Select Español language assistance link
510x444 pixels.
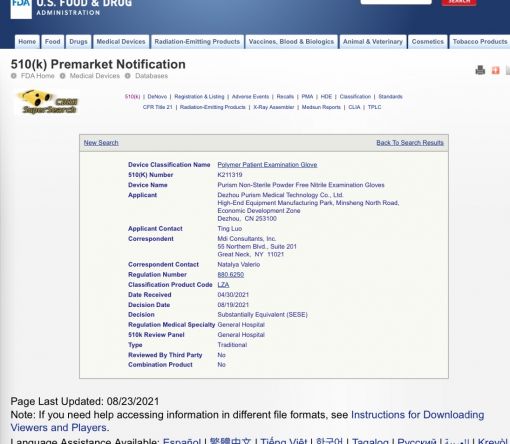click(182, 441)
